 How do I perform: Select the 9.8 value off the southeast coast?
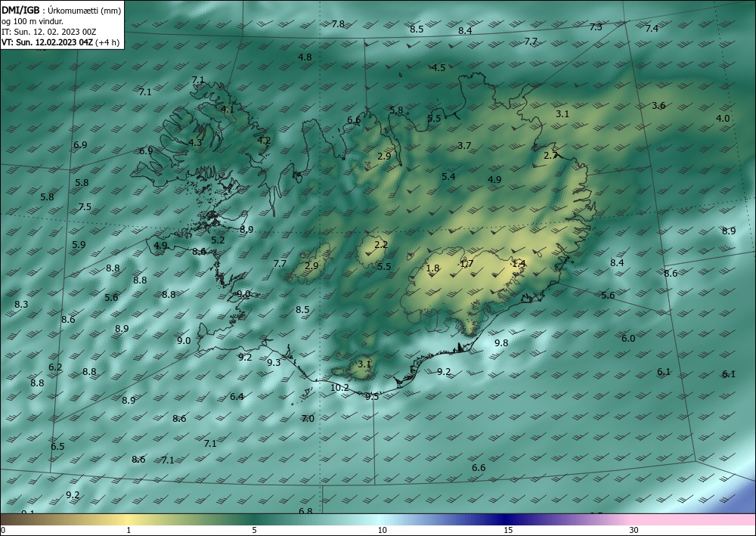click(x=501, y=342)
